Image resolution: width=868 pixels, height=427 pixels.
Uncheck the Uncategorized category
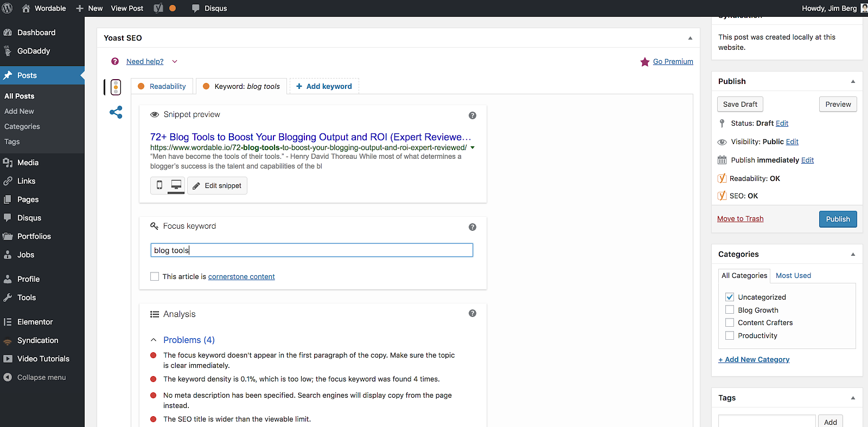pos(730,297)
